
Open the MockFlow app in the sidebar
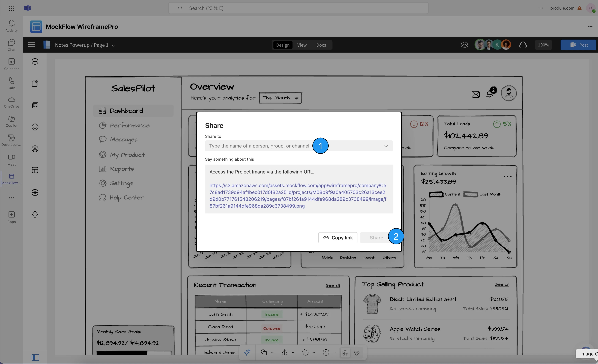[x=11, y=179]
